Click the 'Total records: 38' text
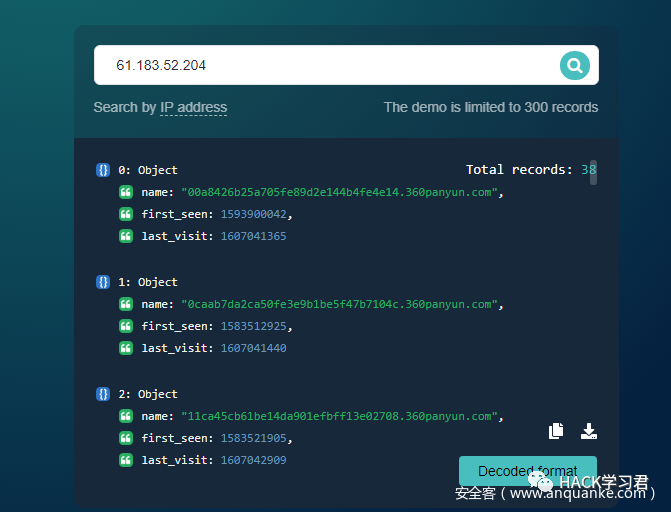The width and height of the screenshot is (671, 512). (x=531, y=170)
